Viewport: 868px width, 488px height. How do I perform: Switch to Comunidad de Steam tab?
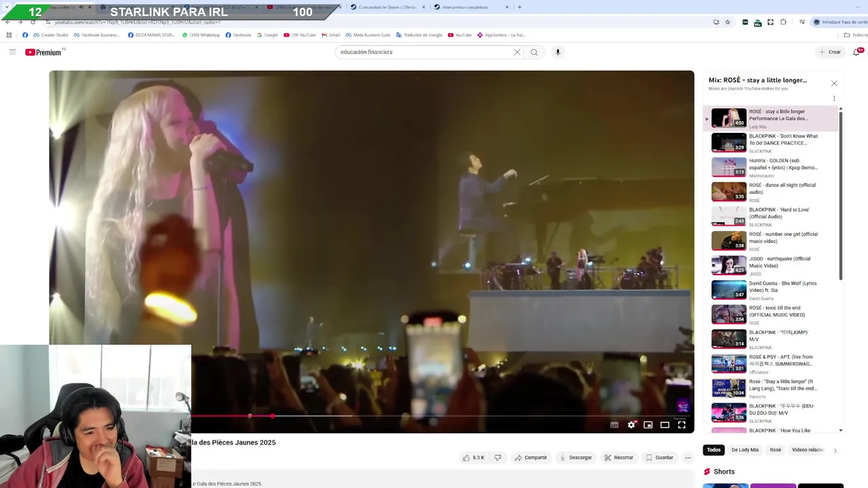click(387, 7)
